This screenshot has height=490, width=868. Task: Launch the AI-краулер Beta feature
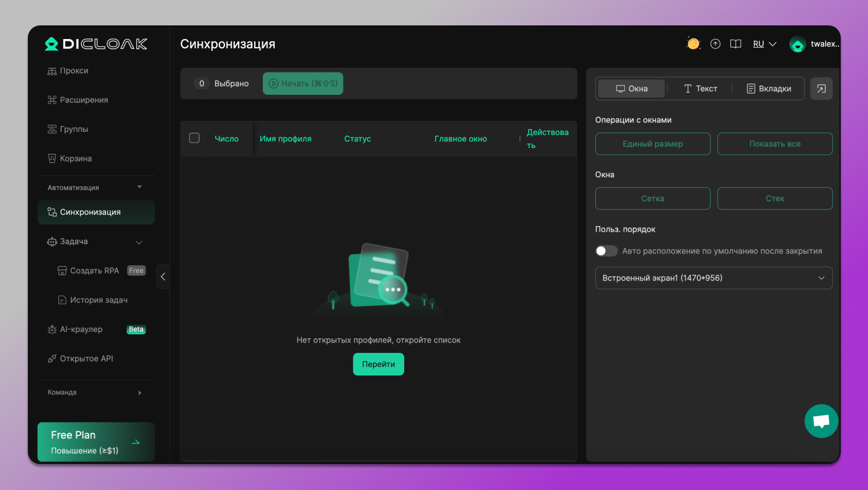[x=81, y=329]
